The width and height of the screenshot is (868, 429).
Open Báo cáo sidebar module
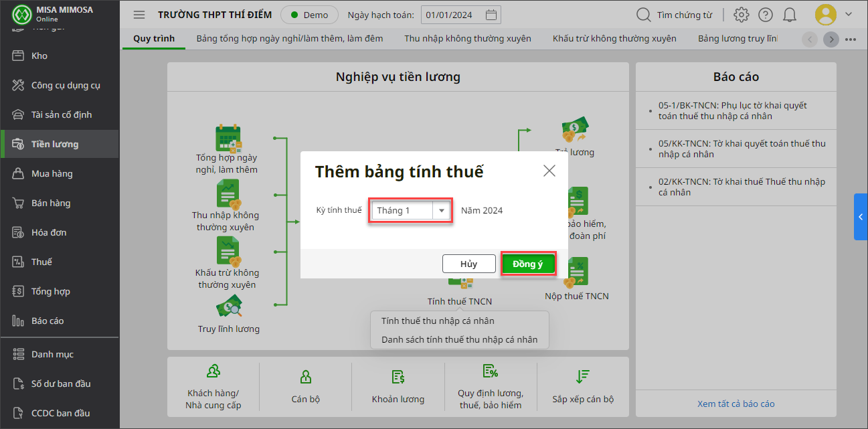tap(60, 321)
